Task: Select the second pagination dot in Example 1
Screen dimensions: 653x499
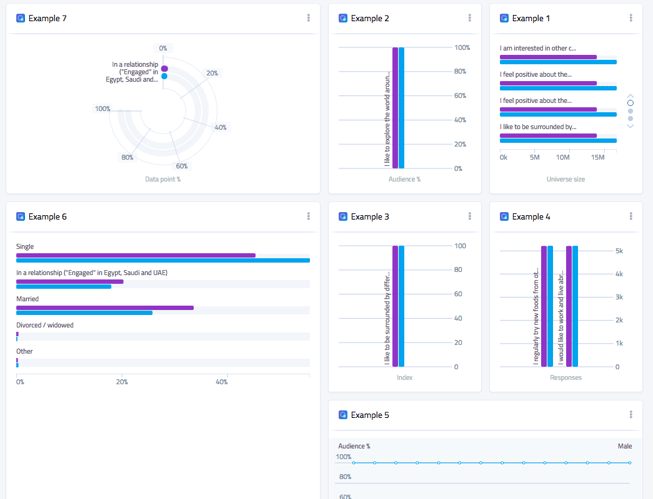Action: (x=630, y=111)
